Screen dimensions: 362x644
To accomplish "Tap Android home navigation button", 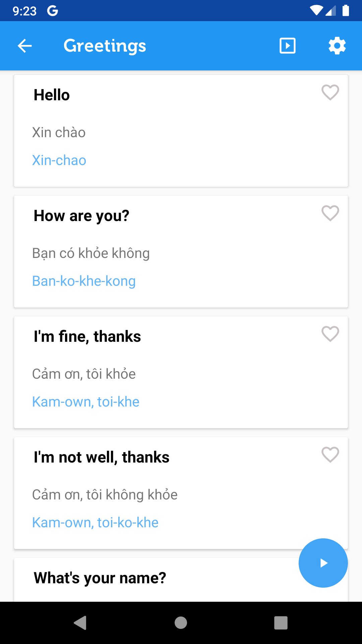I will tap(181, 623).
